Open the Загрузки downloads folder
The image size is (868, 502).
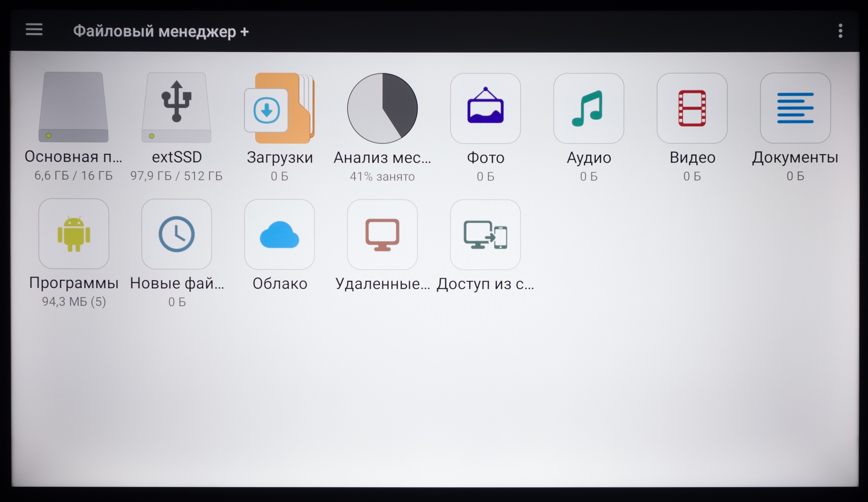point(279,108)
